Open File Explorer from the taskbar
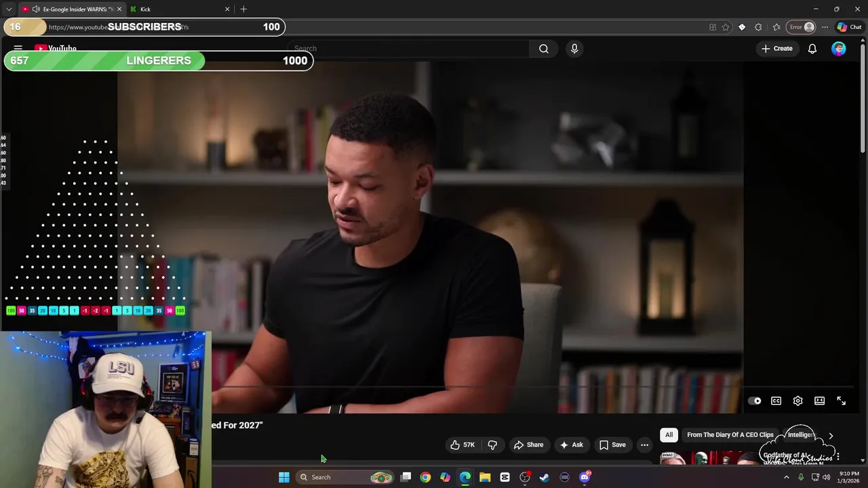This screenshot has height=488, width=868. 485,477
